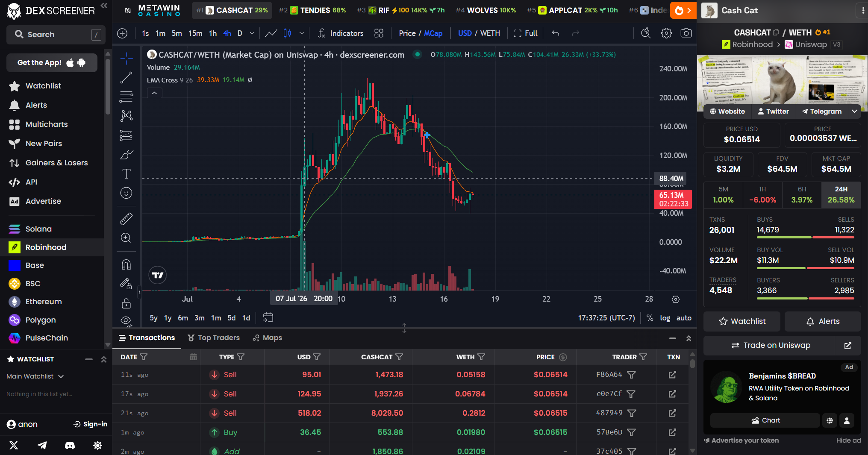
Task: Add Cash Cat to Watchlist
Action: point(742,321)
